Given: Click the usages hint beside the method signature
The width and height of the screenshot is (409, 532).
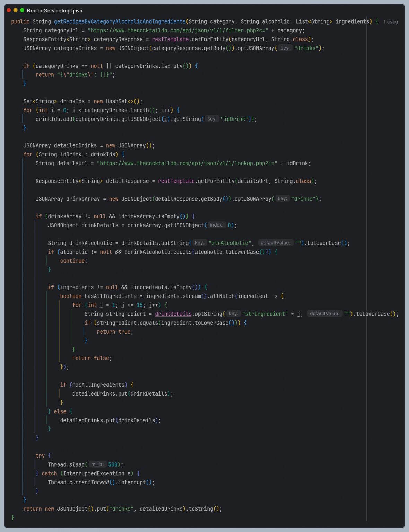Looking at the screenshot, I should pyautogui.click(x=390, y=22).
